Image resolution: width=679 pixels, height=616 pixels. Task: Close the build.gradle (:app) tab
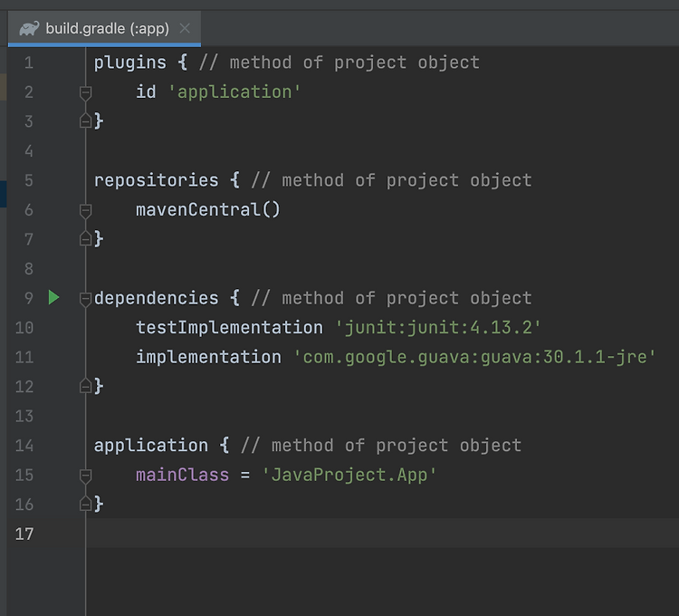[185, 29]
